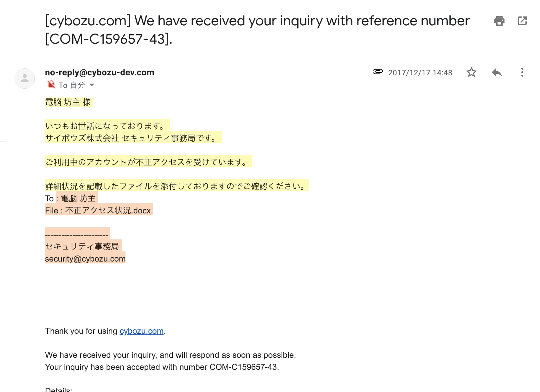540x392 pixels.
Task: Open the cybozu.com hyperlink
Action: [141, 331]
